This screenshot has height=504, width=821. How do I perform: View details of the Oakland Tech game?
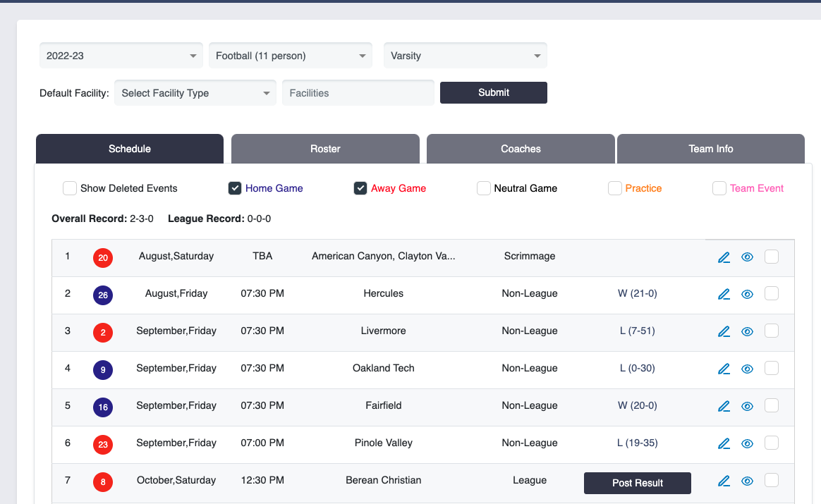[x=748, y=369]
